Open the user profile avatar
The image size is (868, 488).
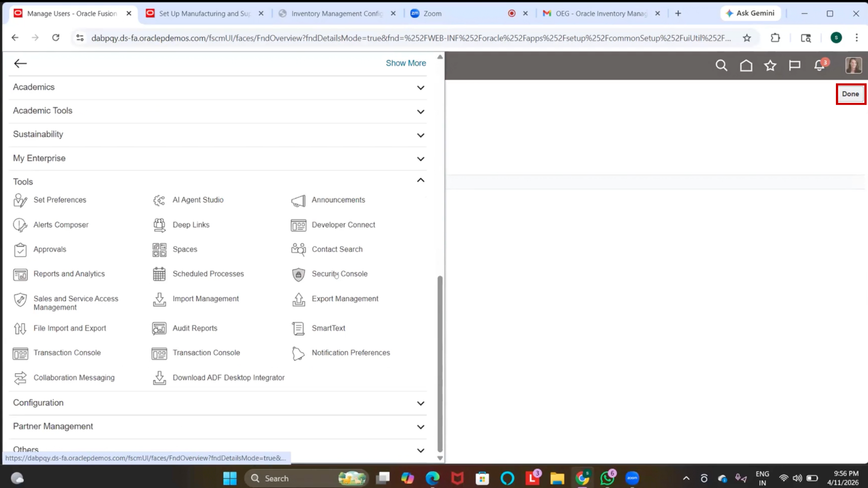854,66
